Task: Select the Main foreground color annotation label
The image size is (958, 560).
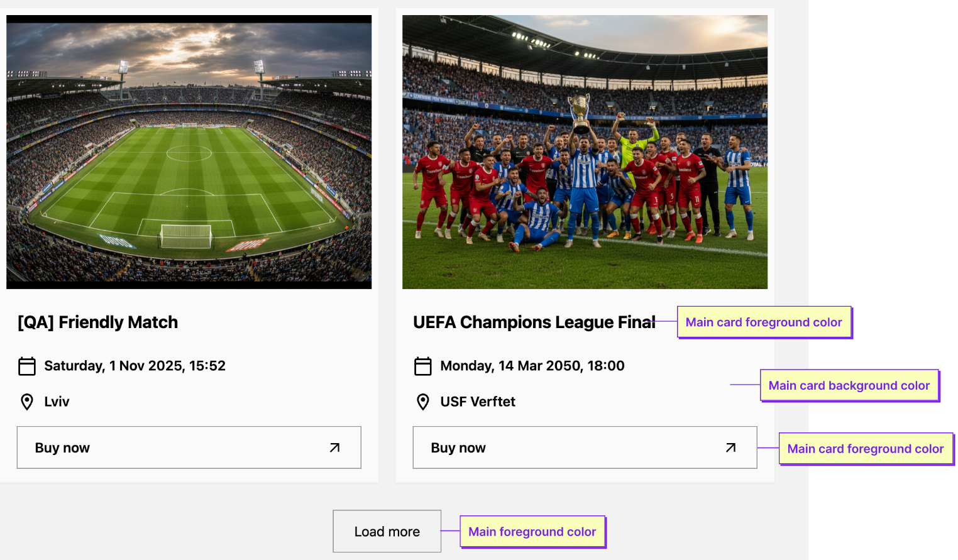Action: point(532,532)
